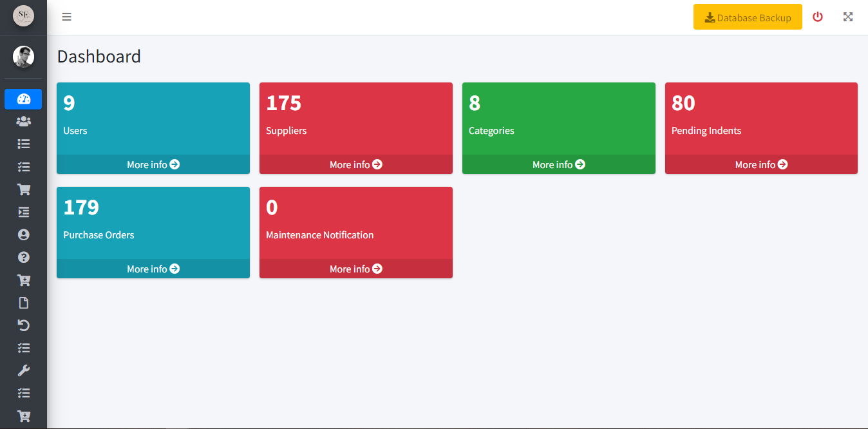Toggle the sidebar with hamburger menu

(x=66, y=17)
